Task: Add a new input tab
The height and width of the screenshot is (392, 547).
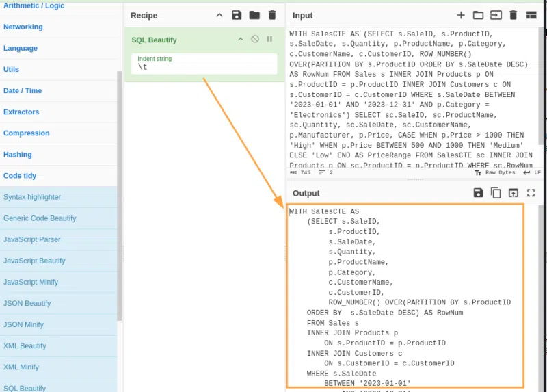Action: [461, 15]
